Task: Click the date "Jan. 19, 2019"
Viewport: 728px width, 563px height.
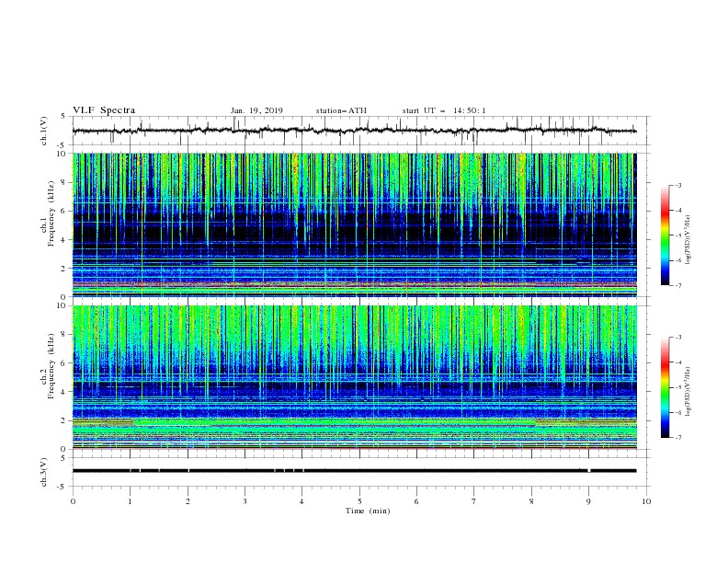Action: click(256, 110)
